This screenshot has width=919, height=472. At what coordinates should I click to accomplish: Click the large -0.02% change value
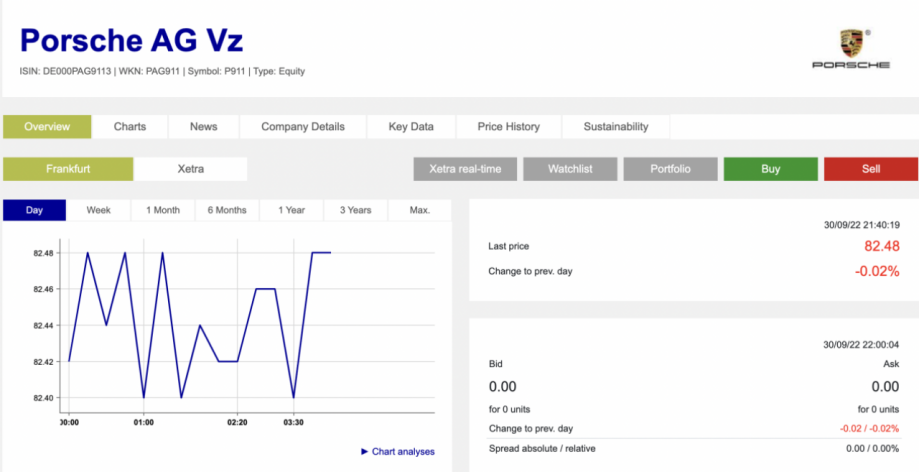tap(876, 271)
